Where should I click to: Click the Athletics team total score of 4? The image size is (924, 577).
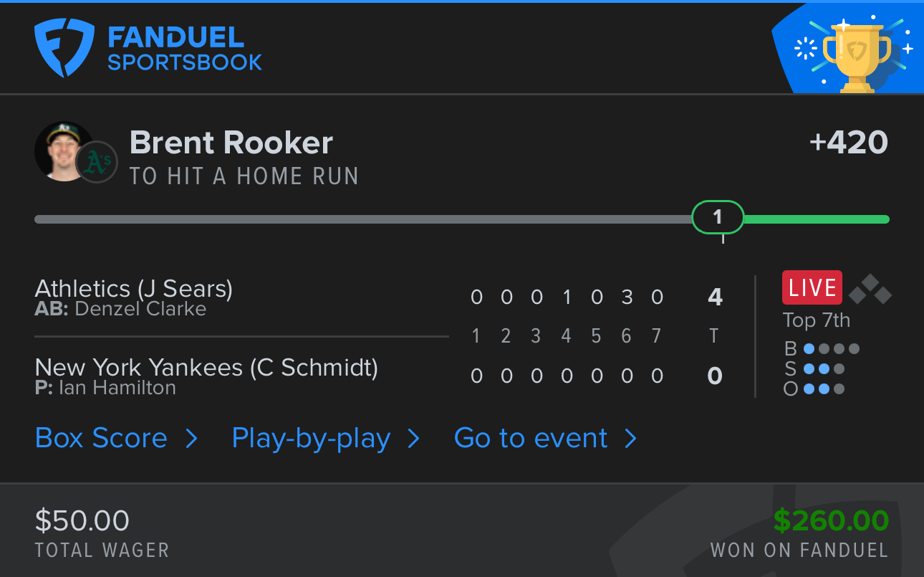point(715,297)
